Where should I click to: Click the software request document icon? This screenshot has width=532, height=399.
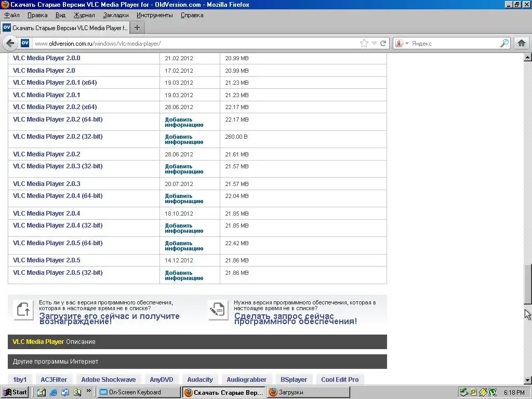(218, 310)
